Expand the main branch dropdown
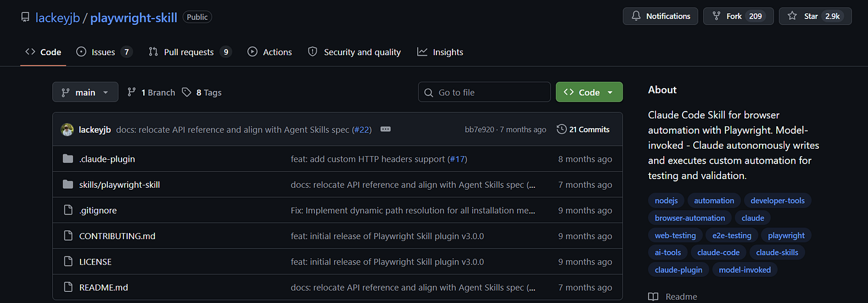Image resolution: width=868 pixels, height=303 pixels. pyautogui.click(x=85, y=92)
